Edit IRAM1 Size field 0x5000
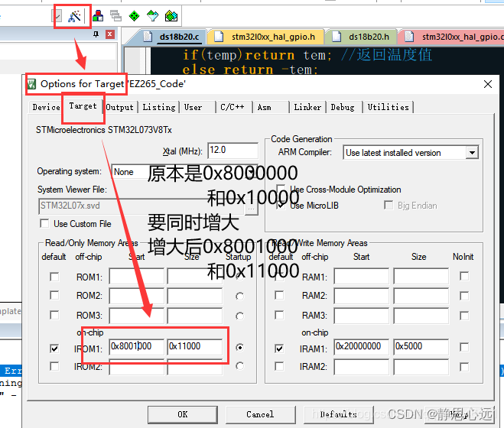This screenshot has height=428, width=504. click(421, 347)
